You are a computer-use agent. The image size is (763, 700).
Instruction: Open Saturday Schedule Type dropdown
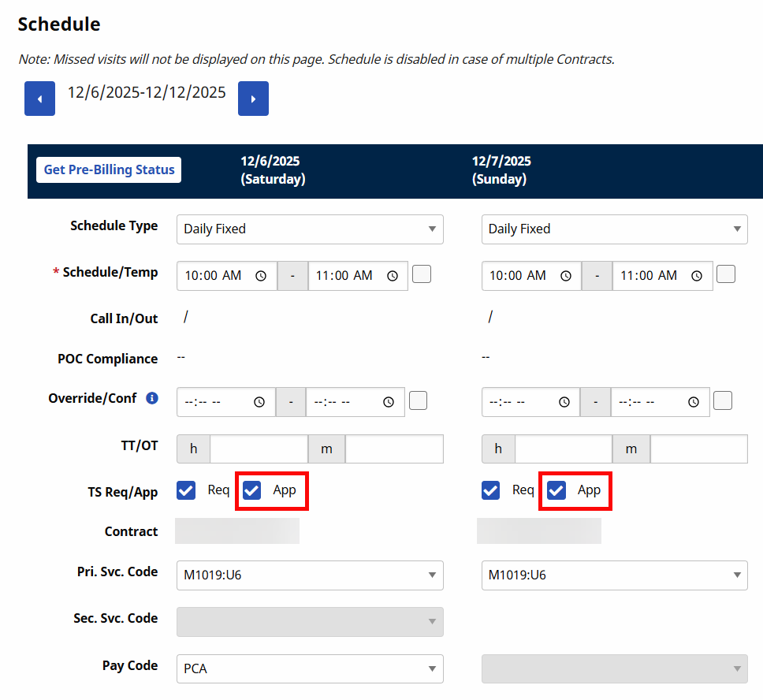(x=310, y=229)
